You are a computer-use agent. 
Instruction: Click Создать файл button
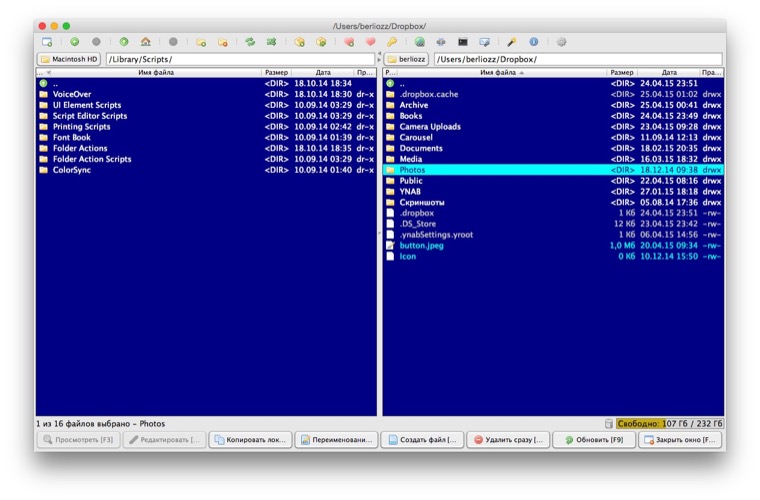tap(422, 440)
